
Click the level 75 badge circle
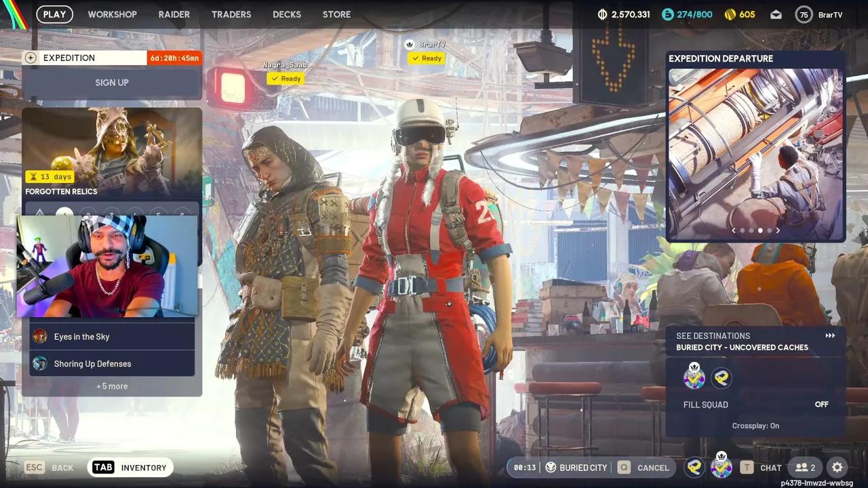[804, 14]
